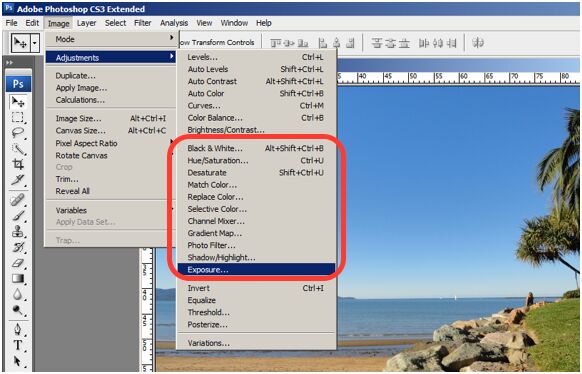Choose Curves... adjustment

256,106
